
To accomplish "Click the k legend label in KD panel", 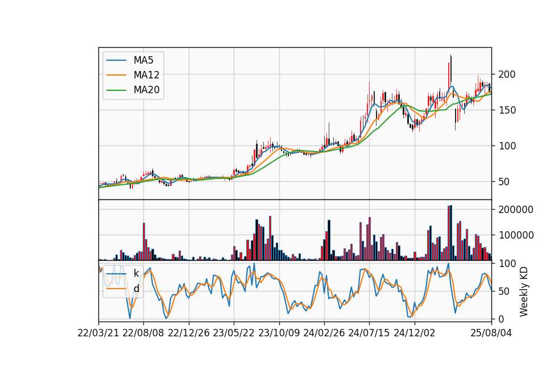I will [136, 273].
